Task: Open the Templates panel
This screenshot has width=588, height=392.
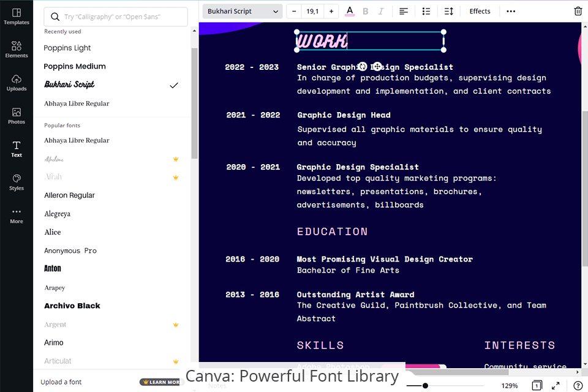Action: (17, 17)
